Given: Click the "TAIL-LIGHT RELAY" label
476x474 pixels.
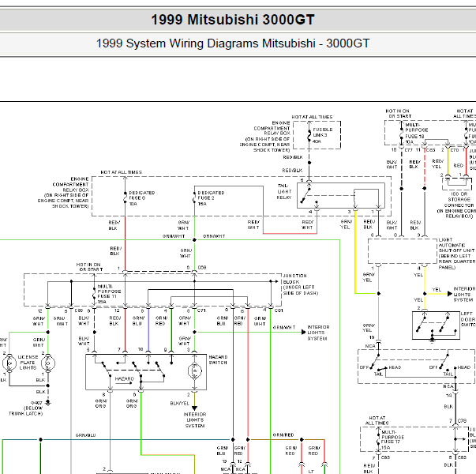Looking at the screenshot, I should pos(284,191).
